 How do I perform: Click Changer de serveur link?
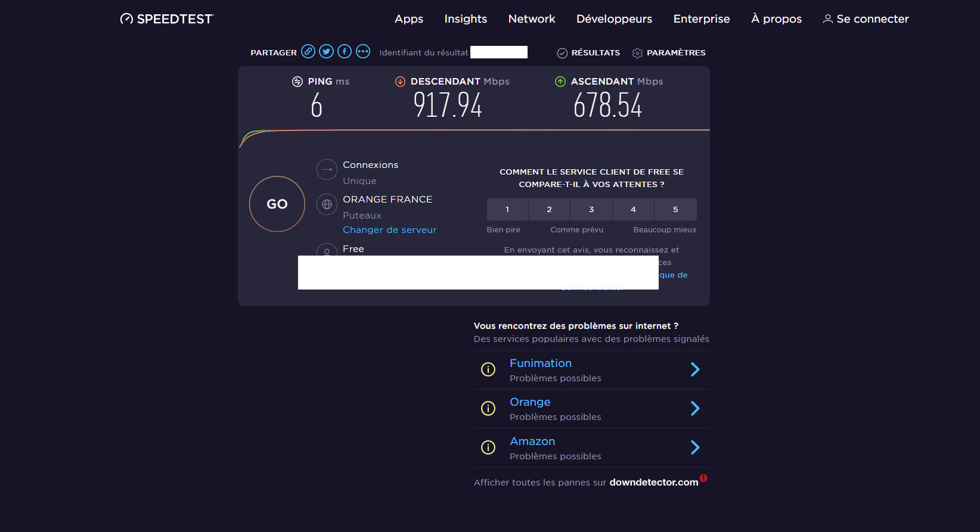[x=390, y=230]
